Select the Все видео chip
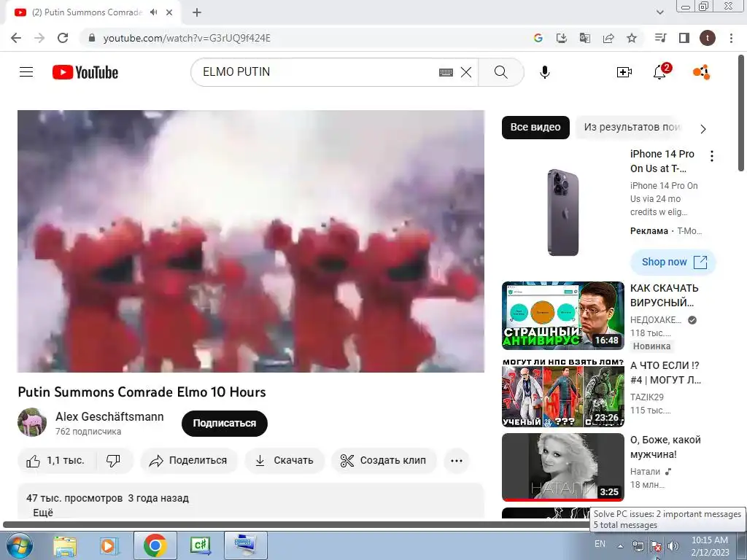This screenshot has height=560, width=747. click(535, 127)
